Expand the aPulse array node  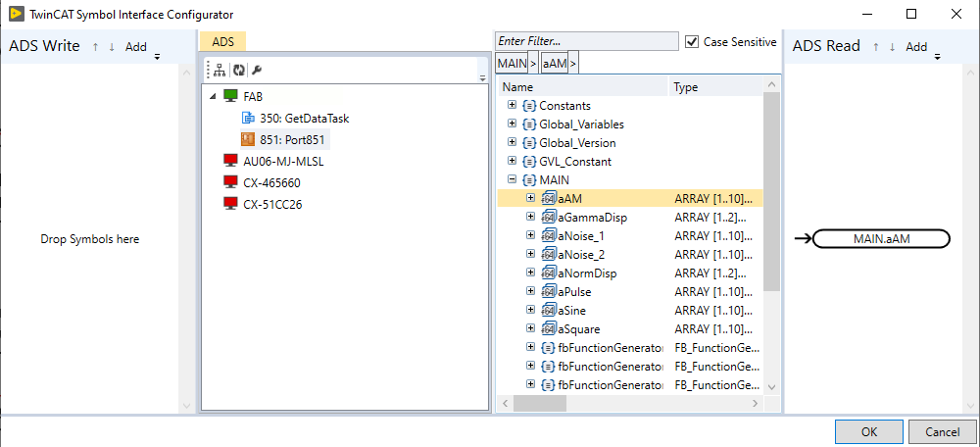(x=531, y=292)
